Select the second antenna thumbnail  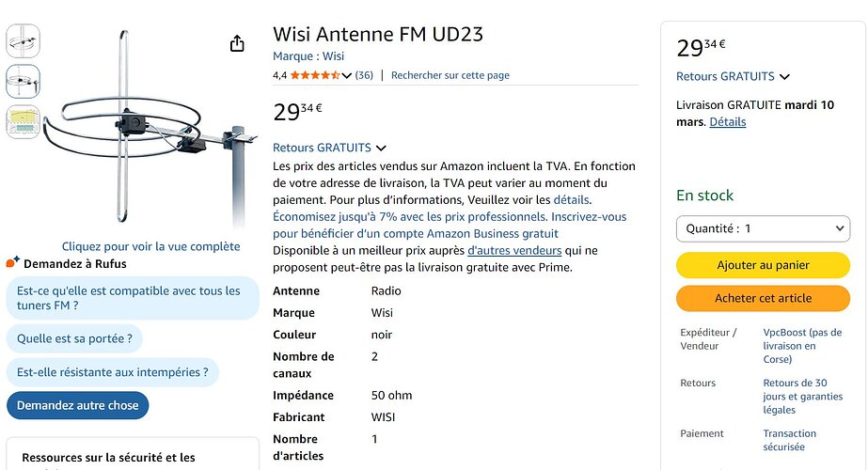click(23, 82)
